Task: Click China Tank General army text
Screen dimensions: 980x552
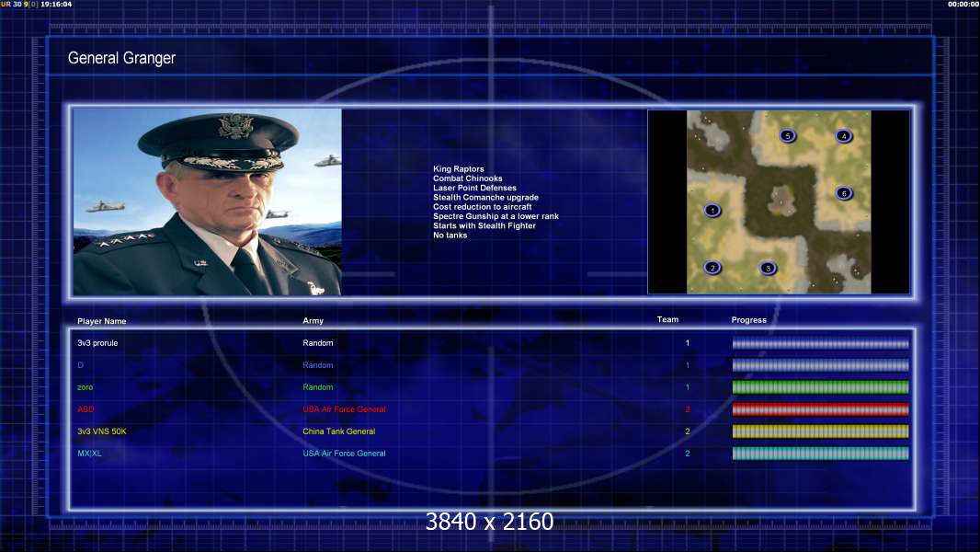Action: point(338,431)
